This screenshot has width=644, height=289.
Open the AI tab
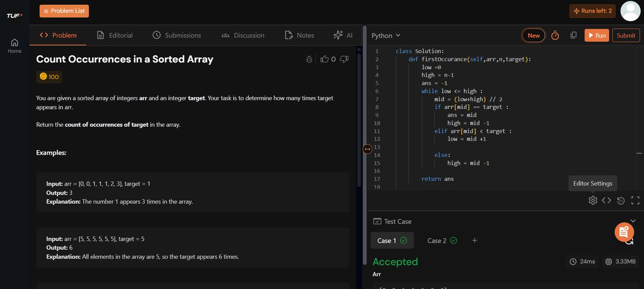click(x=342, y=35)
